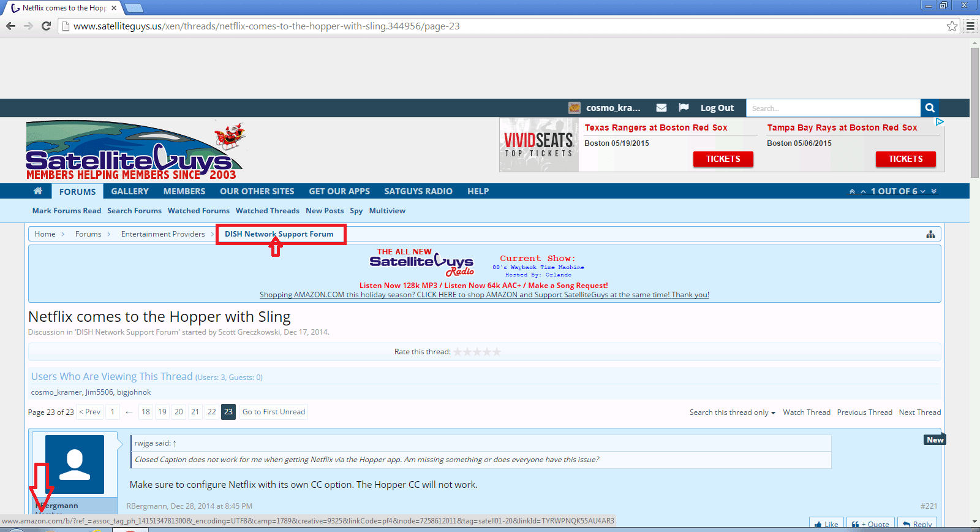Jump to last notice with double-down arrow
Image resolution: width=980 pixels, height=532 pixels.
tap(934, 191)
